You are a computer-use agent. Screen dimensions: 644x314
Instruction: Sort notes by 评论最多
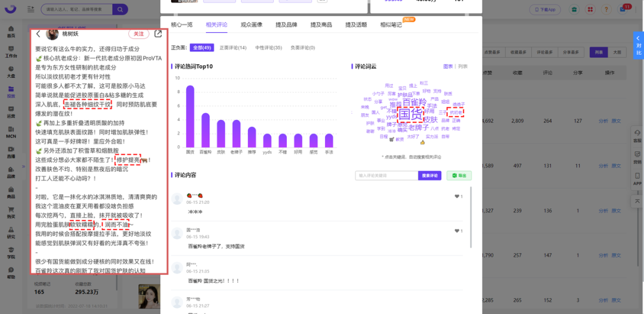click(544, 52)
